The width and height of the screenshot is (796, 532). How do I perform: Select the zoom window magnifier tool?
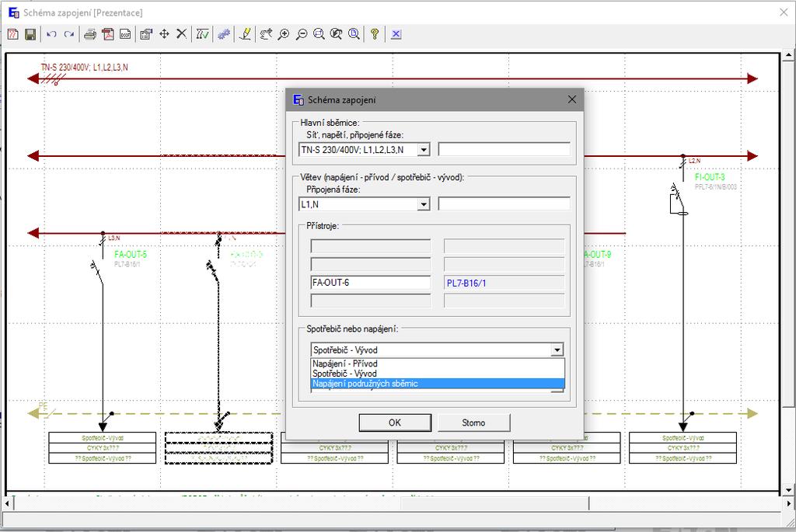click(x=319, y=34)
